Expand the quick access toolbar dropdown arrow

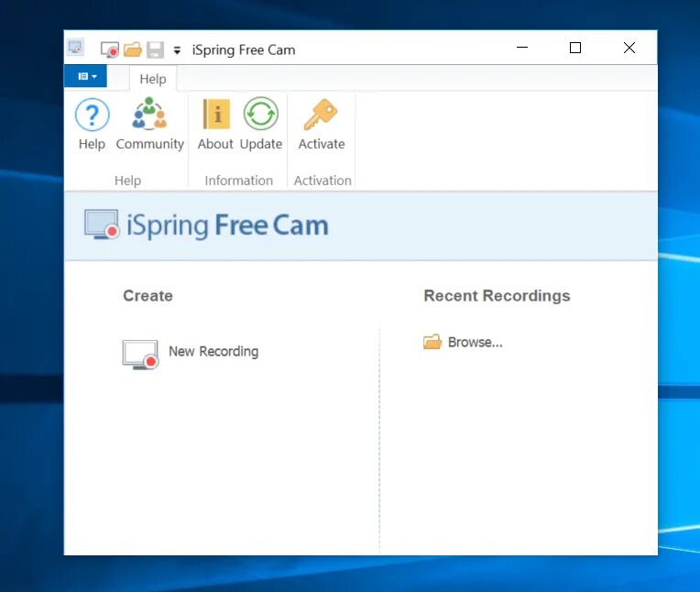pos(177,50)
